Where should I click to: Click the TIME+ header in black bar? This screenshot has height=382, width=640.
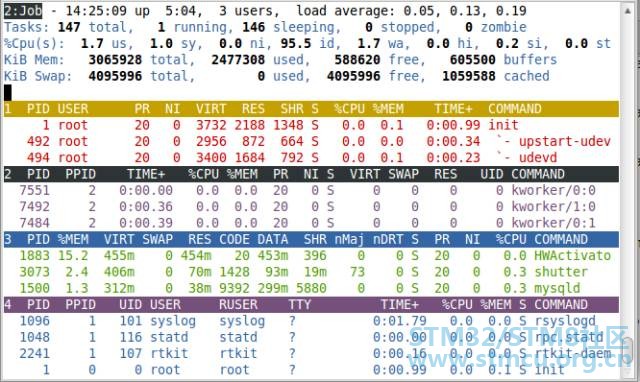(x=146, y=174)
